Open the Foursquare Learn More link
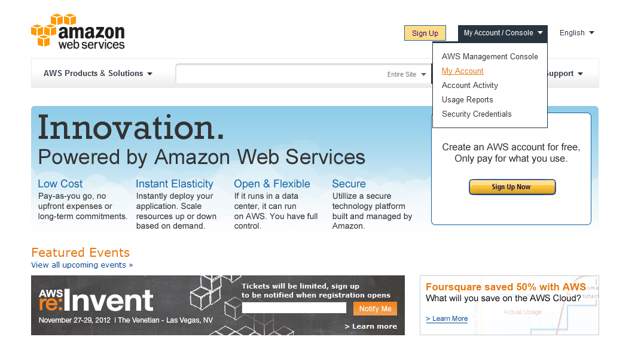The width and height of the screenshot is (644, 349). pyautogui.click(x=447, y=318)
